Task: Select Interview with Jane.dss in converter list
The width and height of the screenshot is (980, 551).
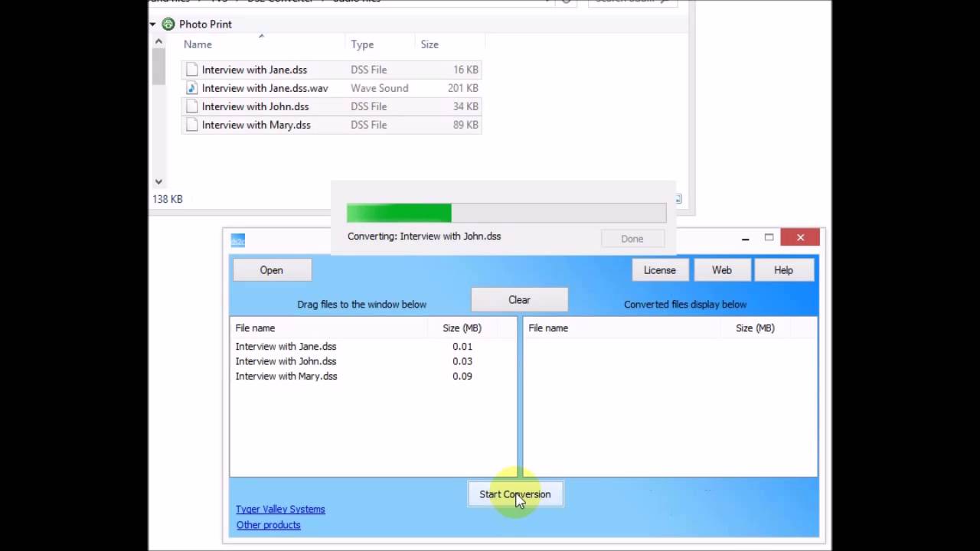Action: point(286,347)
